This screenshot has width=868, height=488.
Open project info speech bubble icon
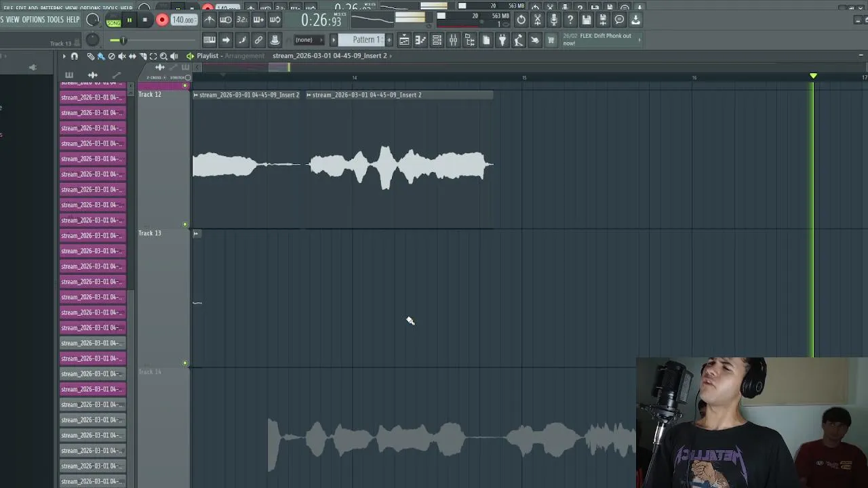[618, 20]
